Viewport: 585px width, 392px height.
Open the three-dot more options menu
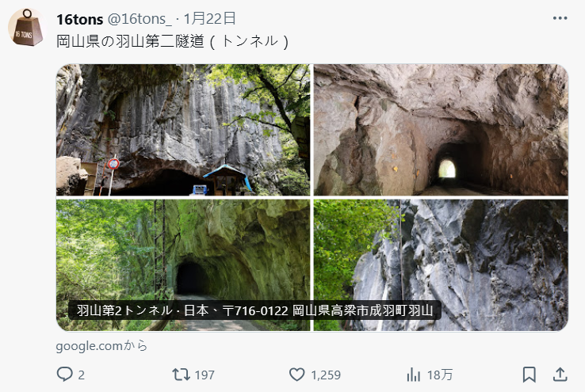pos(560,18)
